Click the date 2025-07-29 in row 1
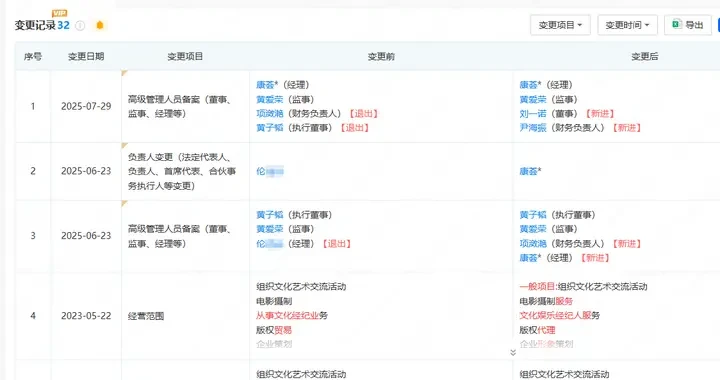The width and height of the screenshot is (720, 380). 86,106
